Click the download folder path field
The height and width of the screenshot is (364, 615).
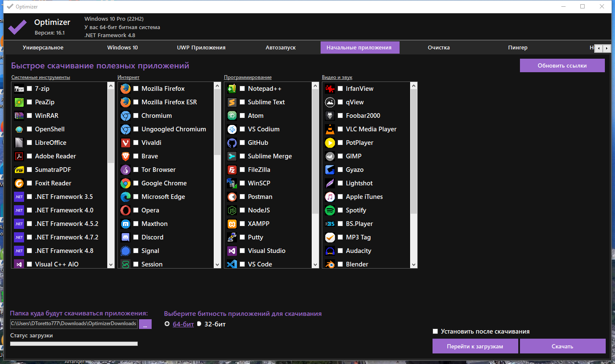point(74,323)
